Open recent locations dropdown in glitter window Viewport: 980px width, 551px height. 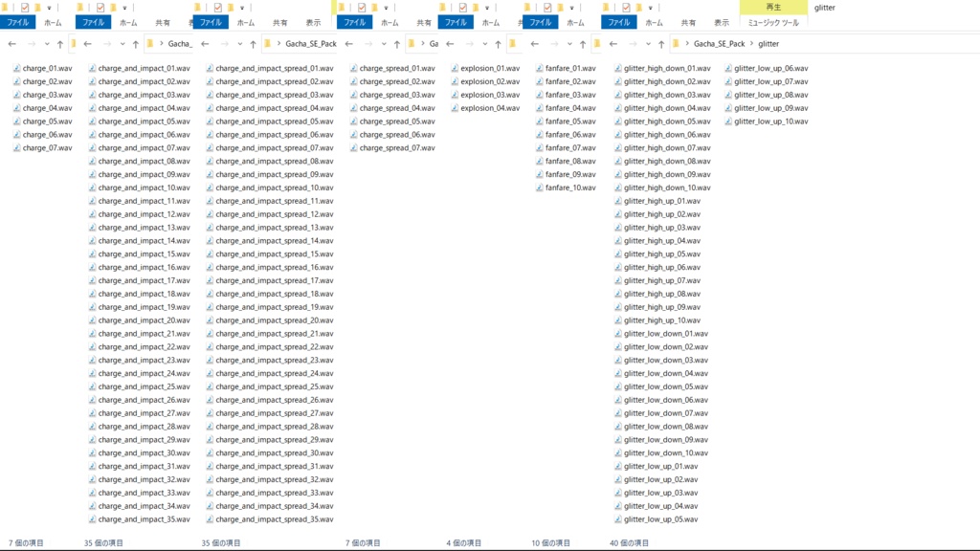[x=648, y=44]
